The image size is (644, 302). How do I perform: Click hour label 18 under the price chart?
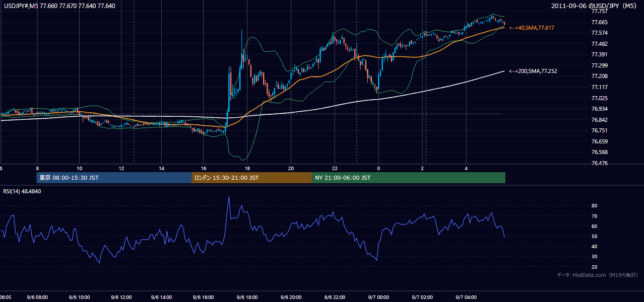pyautogui.click(x=247, y=168)
